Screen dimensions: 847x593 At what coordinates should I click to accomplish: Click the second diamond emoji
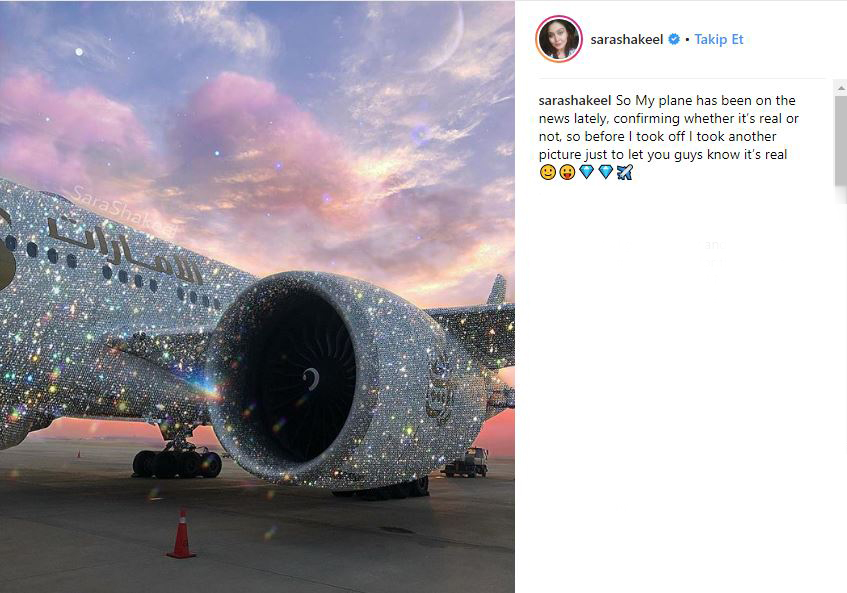tap(606, 172)
